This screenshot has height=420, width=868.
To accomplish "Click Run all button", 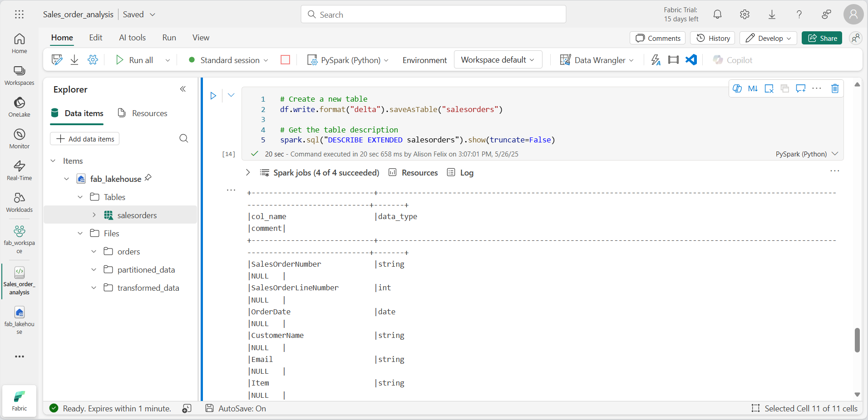I will 134,60.
